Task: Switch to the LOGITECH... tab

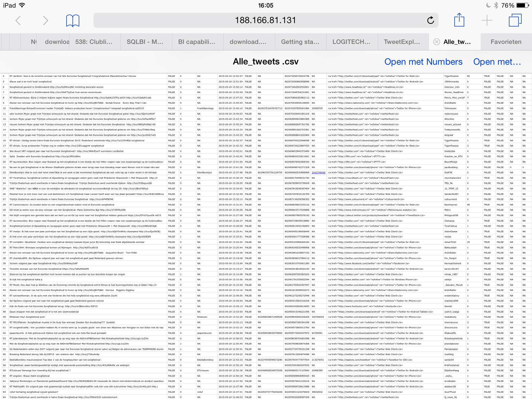Action: [x=352, y=42]
